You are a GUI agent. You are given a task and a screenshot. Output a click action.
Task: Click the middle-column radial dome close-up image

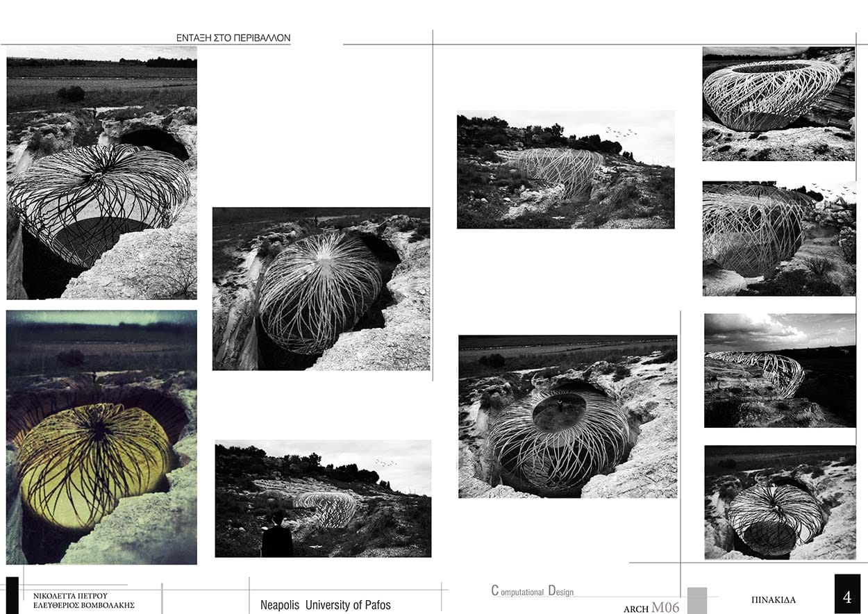(x=321, y=289)
